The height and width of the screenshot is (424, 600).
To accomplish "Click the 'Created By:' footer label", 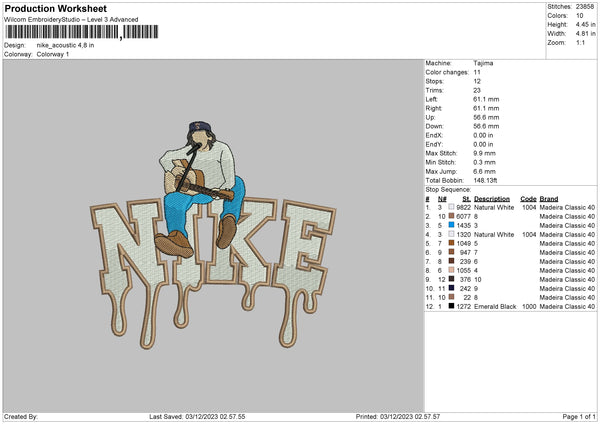I will point(21,416).
